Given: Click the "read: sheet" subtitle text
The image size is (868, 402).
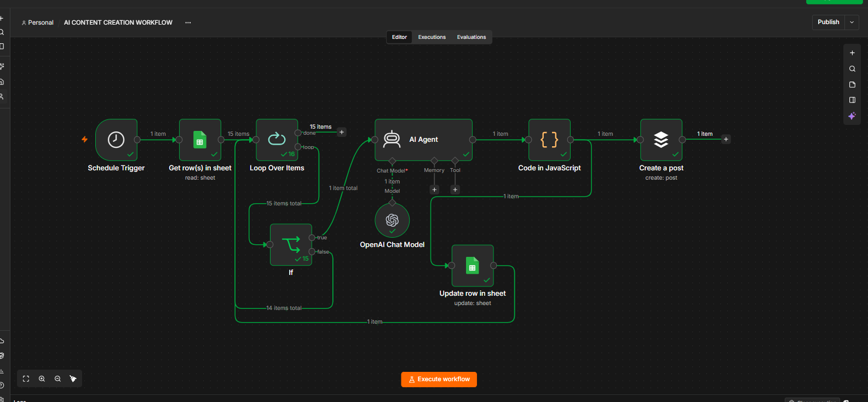Looking at the screenshot, I should (200, 178).
